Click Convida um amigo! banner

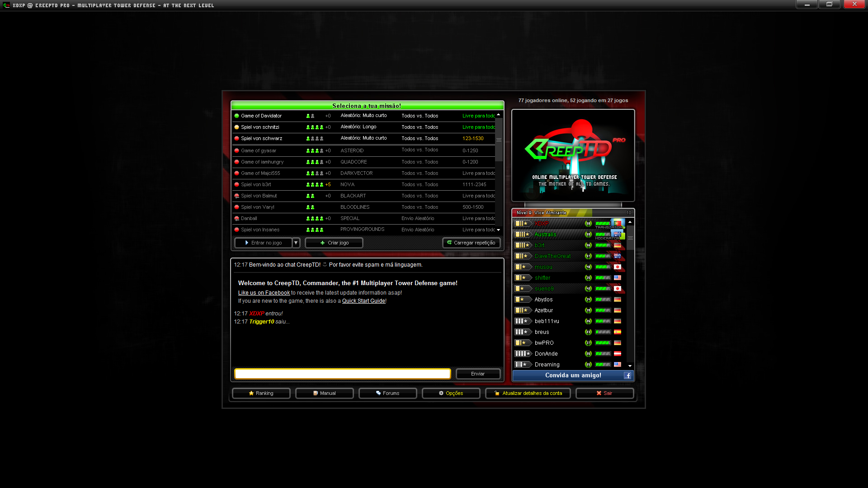point(573,375)
